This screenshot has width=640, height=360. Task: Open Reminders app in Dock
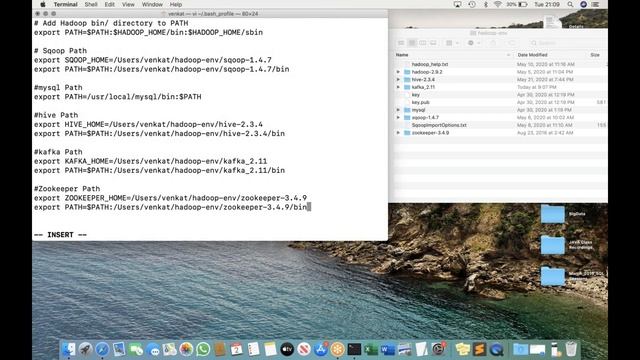253,349
